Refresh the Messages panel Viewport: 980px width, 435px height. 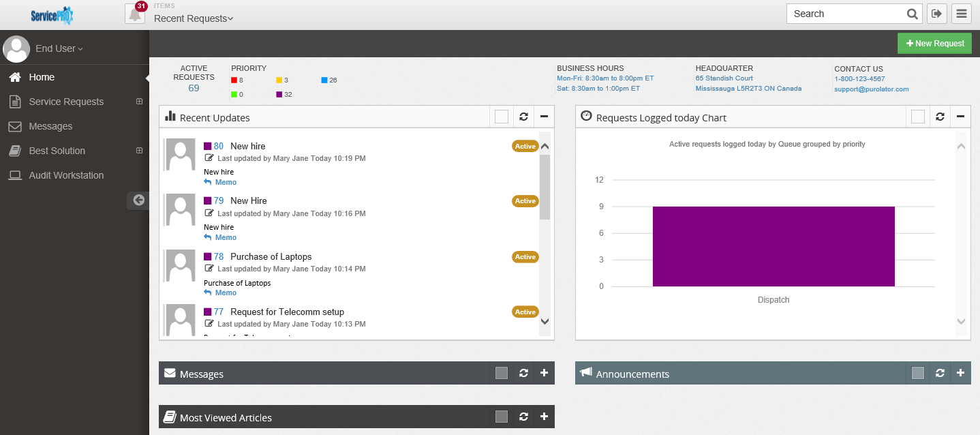[x=523, y=373]
